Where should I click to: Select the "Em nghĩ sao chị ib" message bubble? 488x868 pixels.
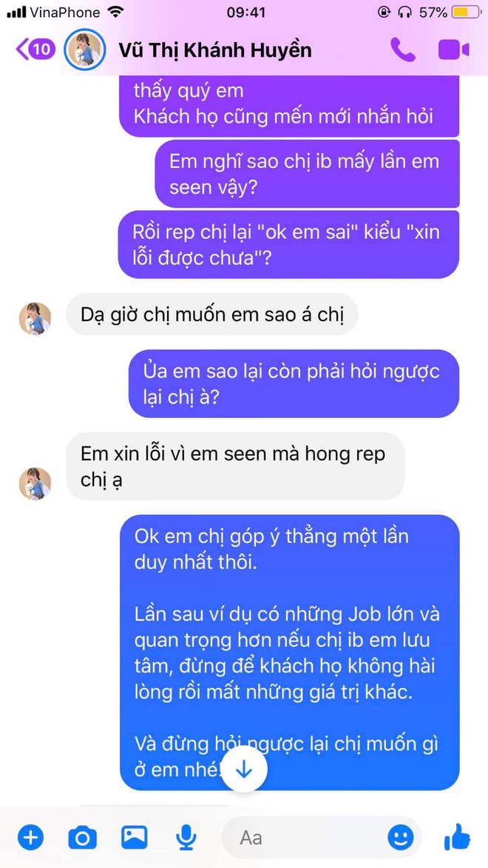[x=307, y=174]
